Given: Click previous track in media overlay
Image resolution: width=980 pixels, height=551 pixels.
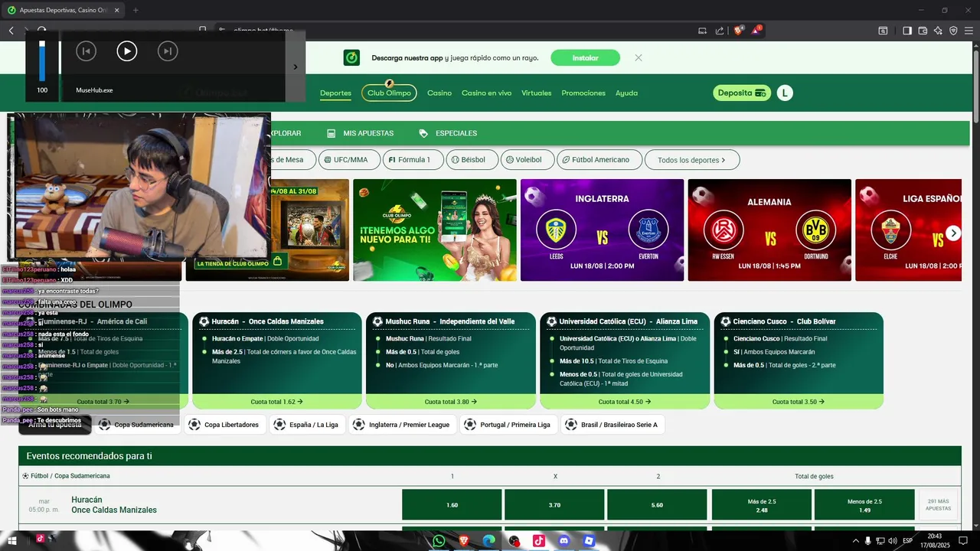Looking at the screenshot, I should tap(86, 51).
